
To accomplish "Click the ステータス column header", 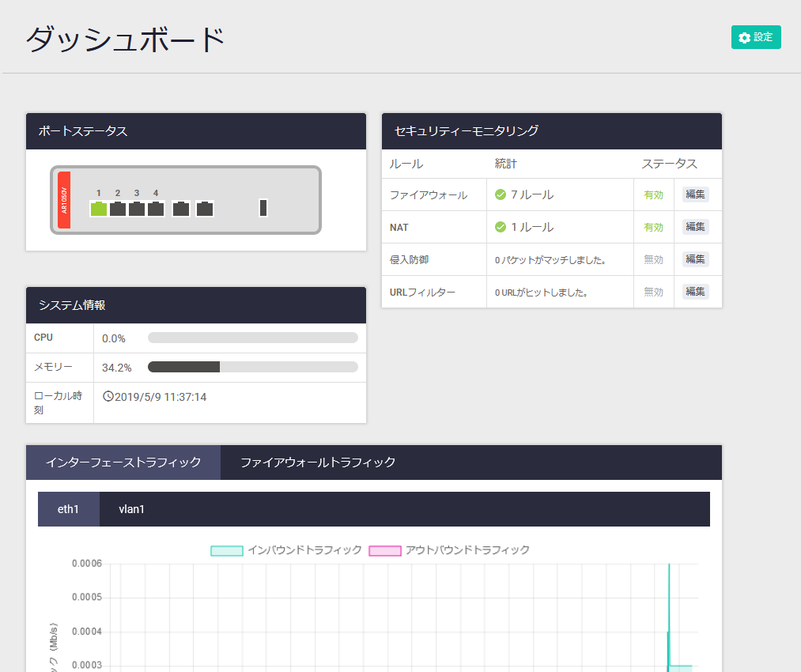I will (669, 164).
